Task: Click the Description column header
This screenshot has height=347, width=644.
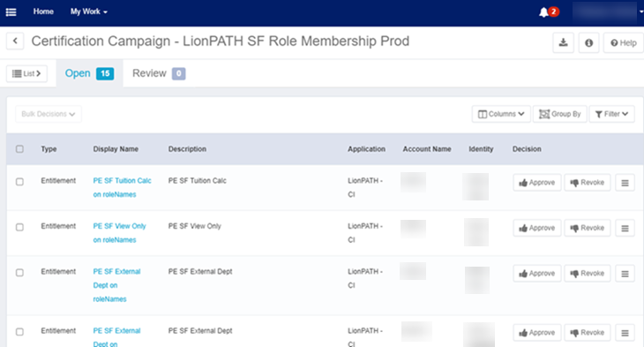Action: 187,149
